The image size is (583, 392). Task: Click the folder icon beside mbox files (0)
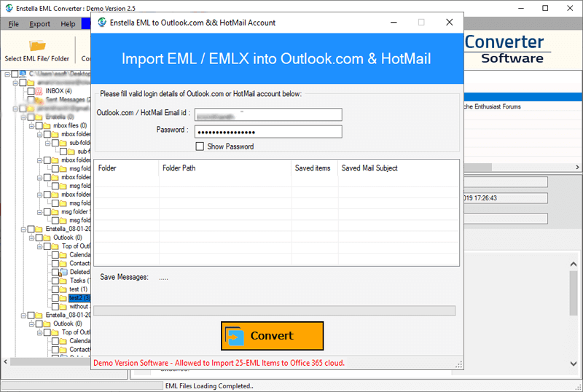[47, 126]
